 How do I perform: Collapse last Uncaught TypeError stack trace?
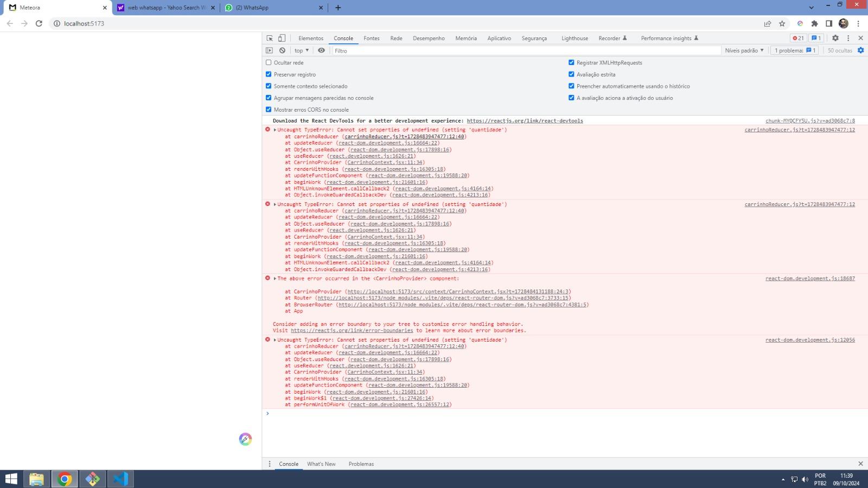point(275,340)
